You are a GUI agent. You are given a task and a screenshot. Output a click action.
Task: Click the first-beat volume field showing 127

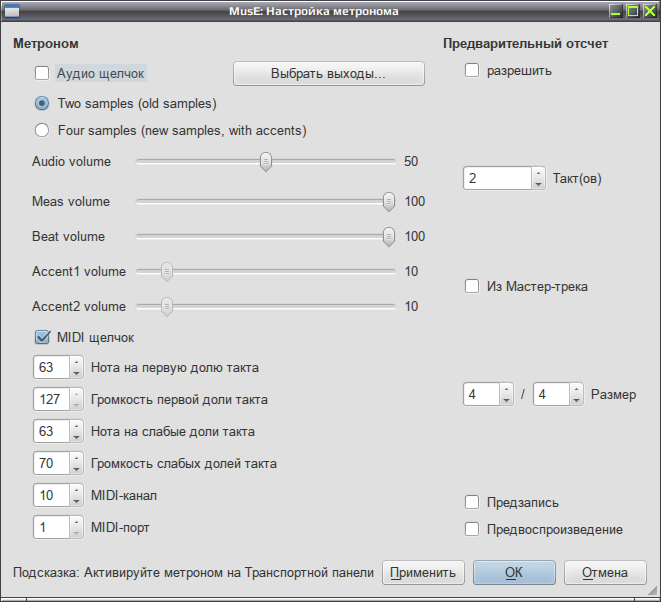click(51, 399)
